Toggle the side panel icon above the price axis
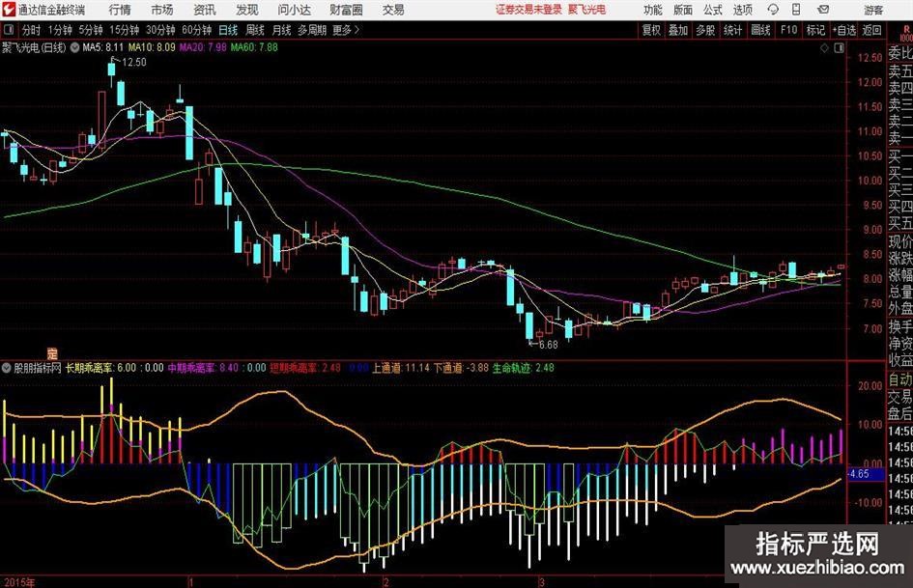The height and width of the screenshot is (588, 913). pos(839,48)
